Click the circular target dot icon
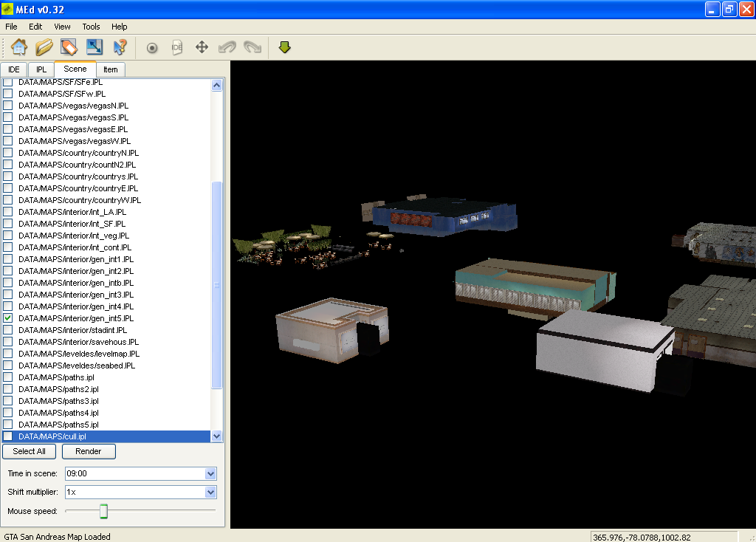 point(152,48)
